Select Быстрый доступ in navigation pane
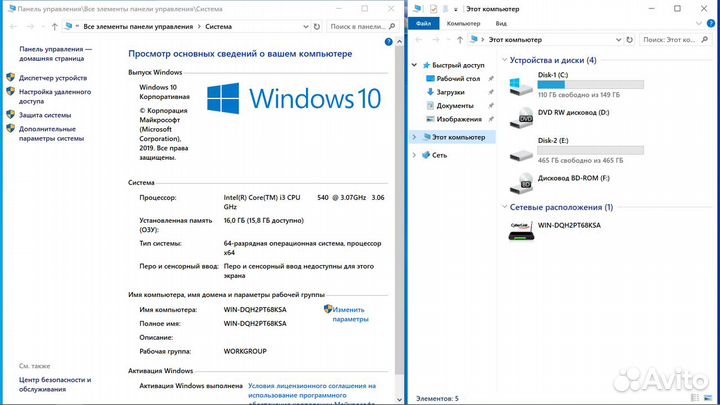The width and height of the screenshot is (720, 405). coord(458,65)
